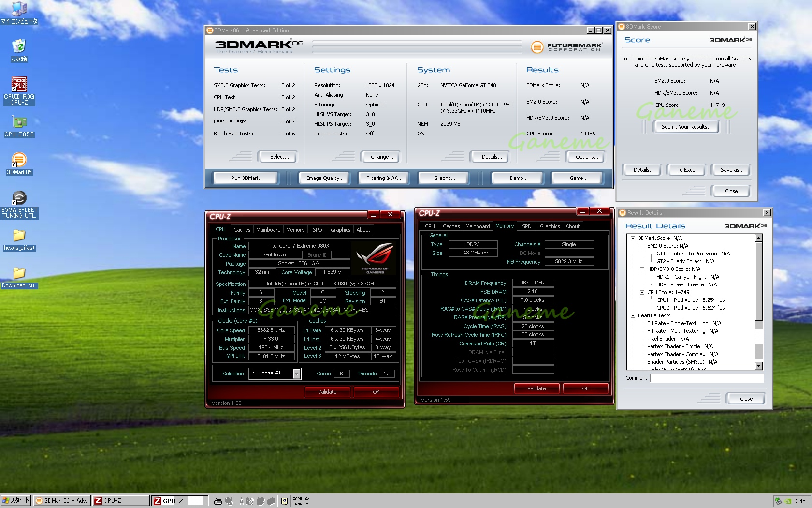Open the Start menu button
The height and width of the screenshot is (508, 812).
[16, 501]
